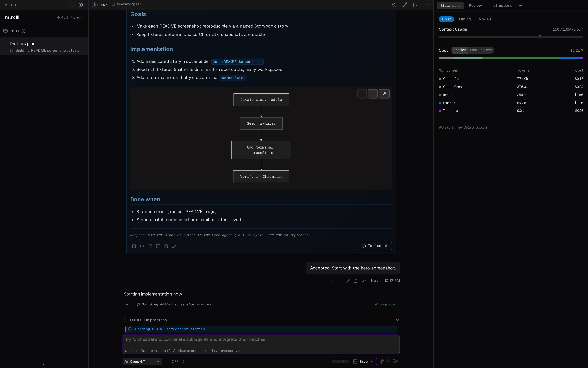This screenshot has height=368, width=588.
Task: Zoom in on the flowchart diagram
Action: (373, 94)
